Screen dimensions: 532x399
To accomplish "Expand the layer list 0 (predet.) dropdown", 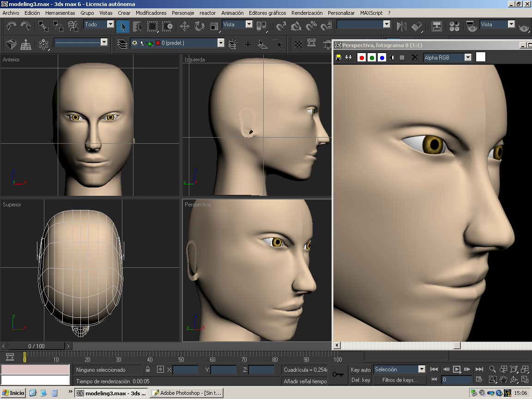I will (x=221, y=43).
